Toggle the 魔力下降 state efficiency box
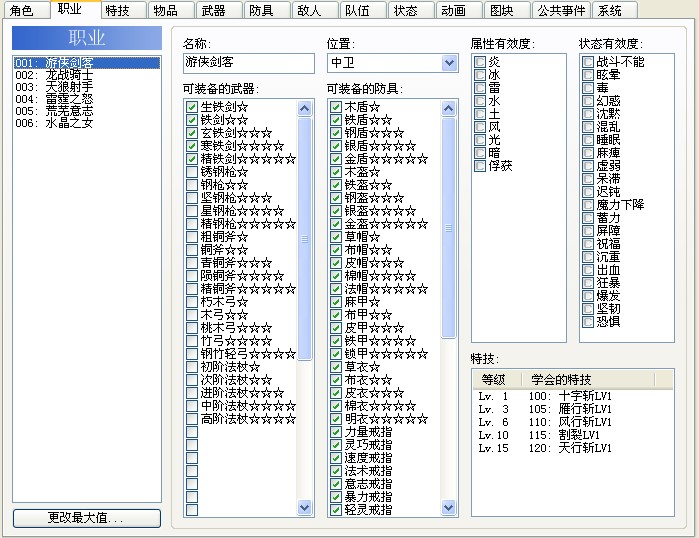Screen dimensions: 699x538 pos(588,205)
